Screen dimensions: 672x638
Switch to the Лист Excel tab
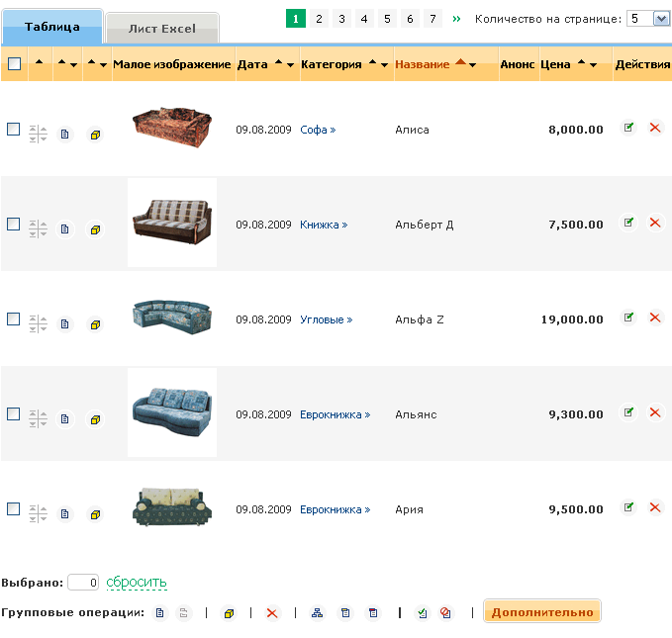(x=162, y=29)
